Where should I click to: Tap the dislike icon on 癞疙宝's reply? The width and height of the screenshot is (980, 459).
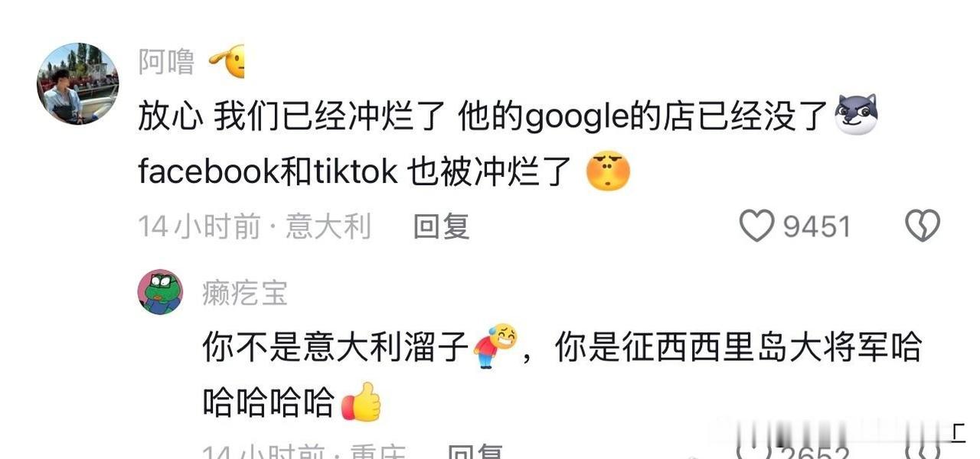click(x=923, y=451)
